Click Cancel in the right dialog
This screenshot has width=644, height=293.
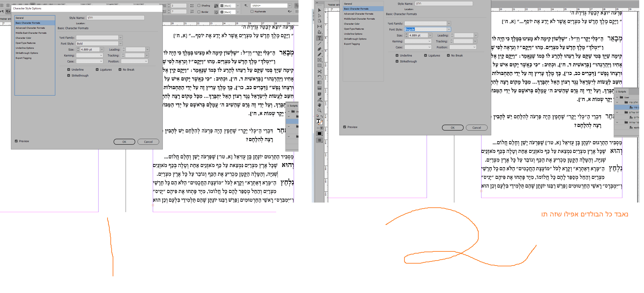(x=476, y=128)
